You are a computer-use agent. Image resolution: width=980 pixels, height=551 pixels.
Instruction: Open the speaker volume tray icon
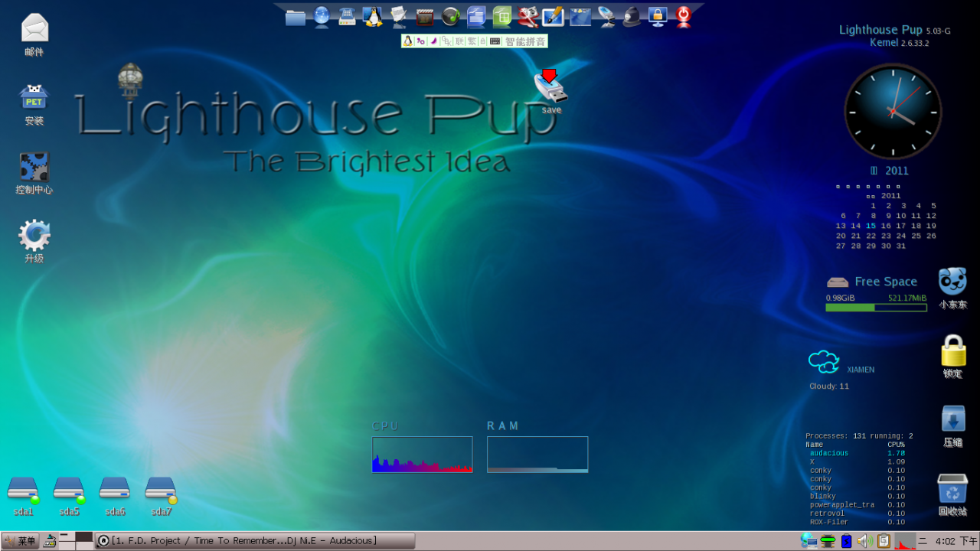click(x=865, y=541)
